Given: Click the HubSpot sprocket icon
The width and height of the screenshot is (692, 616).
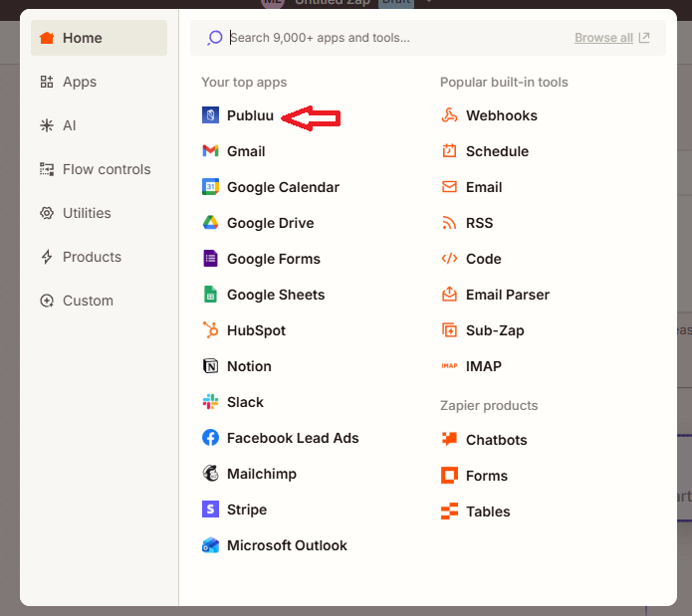Looking at the screenshot, I should coord(210,330).
